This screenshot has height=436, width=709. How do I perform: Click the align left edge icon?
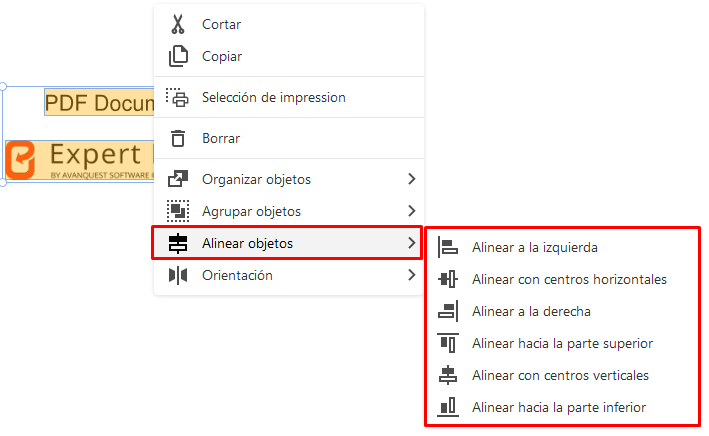coord(448,247)
